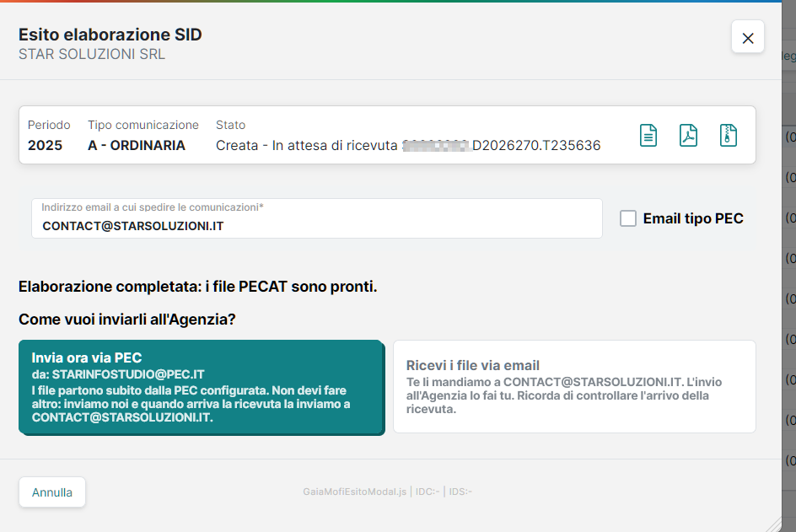Select the Come vuoi inviarli all'Agenzia question
This screenshot has height=532, width=796.
tap(127, 320)
